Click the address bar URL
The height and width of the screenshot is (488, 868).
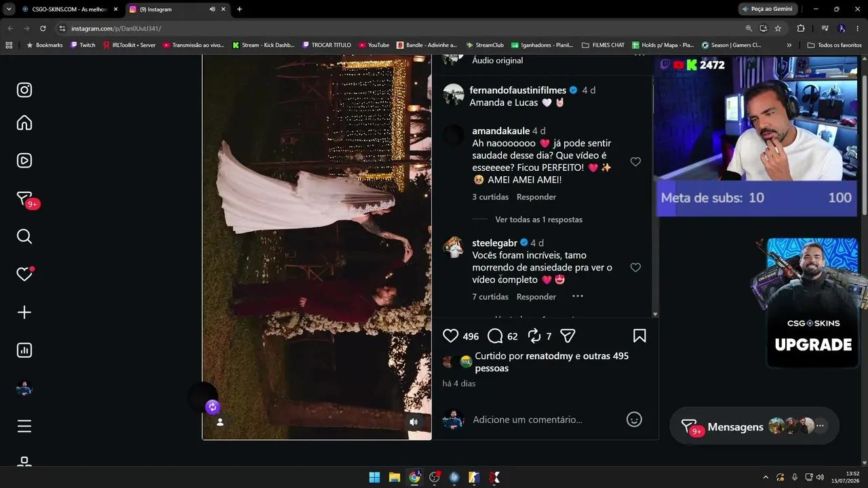[116, 28]
